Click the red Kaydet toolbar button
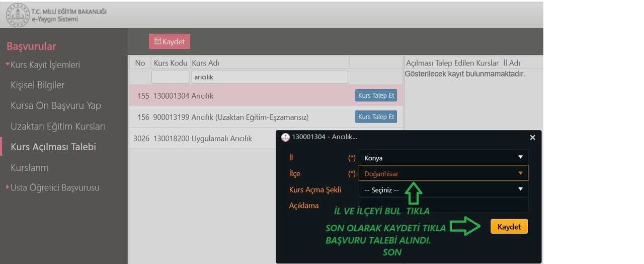The width and height of the screenshot is (644, 264). [x=170, y=42]
